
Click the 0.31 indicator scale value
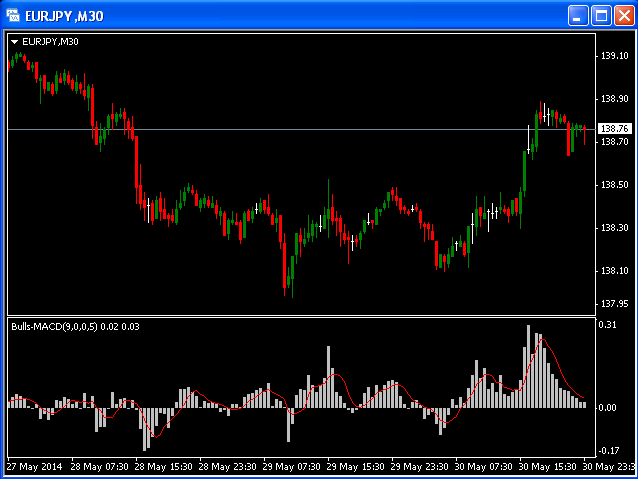[607, 325]
